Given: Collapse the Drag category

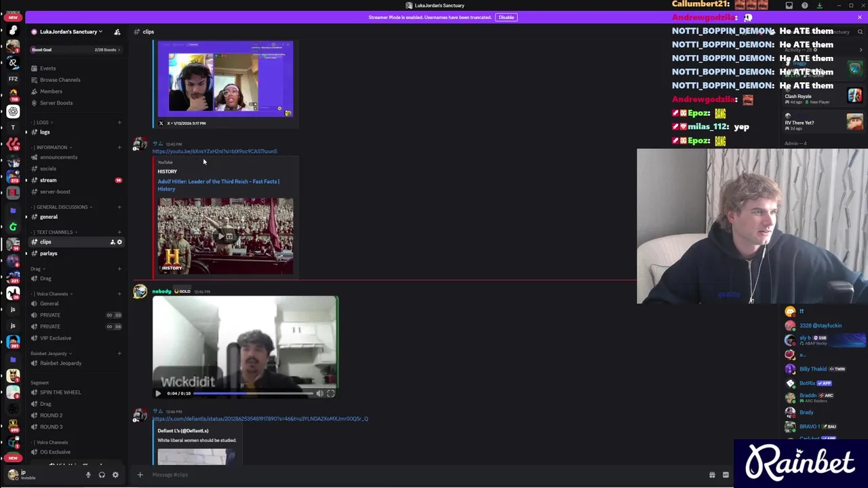Looking at the screenshot, I should click(38, 269).
